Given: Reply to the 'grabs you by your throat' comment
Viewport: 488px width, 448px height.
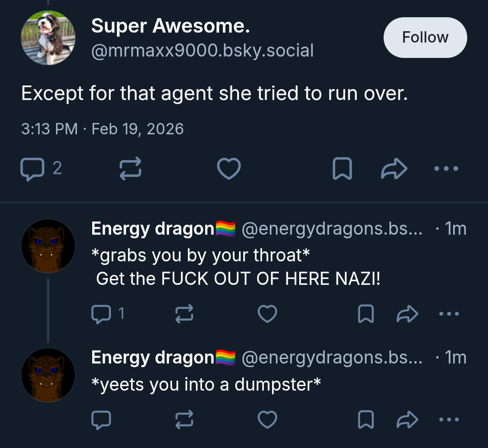Looking at the screenshot, I should click(x=108, y=314).
